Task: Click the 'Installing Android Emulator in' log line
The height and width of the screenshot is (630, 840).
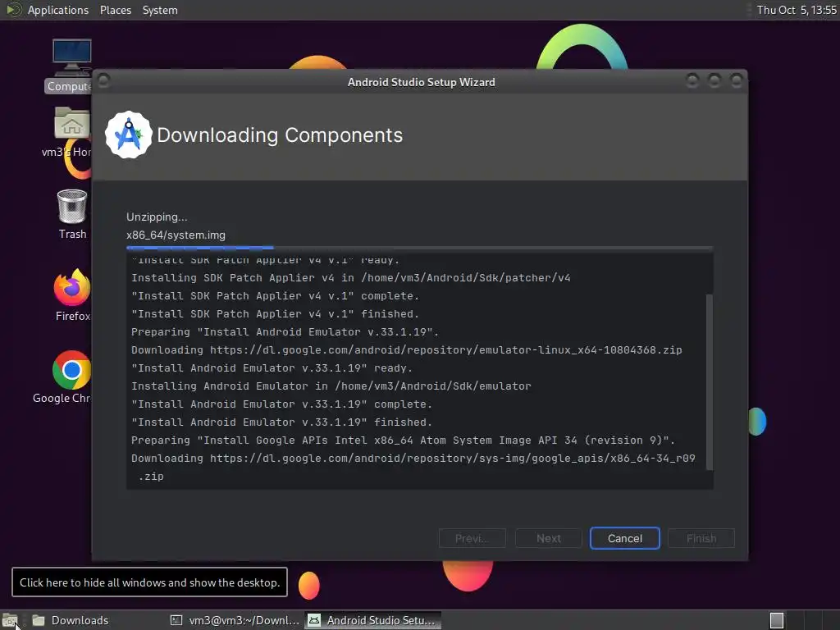Action: (331, 386)
